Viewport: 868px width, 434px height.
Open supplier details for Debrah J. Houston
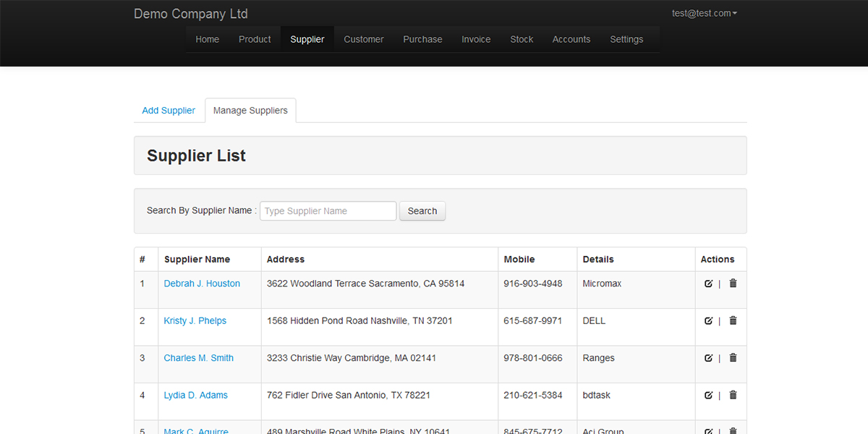click(x=201, y=284)
